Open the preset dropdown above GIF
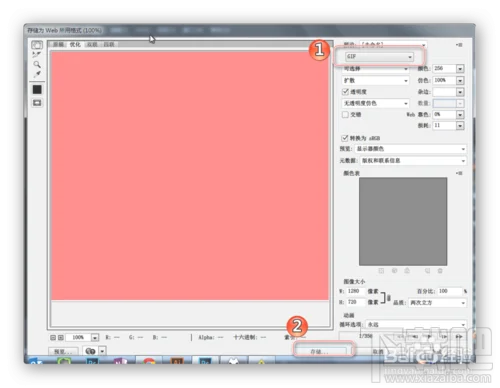 393,44
